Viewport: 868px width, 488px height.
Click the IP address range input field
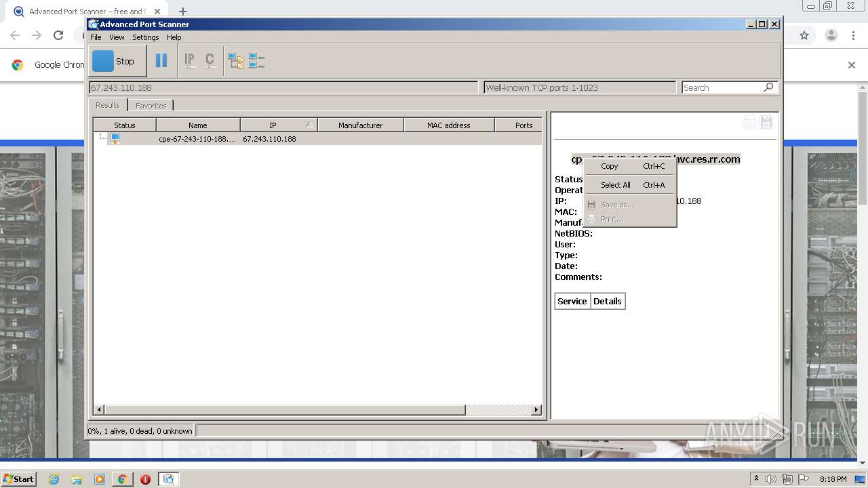[283, 87]
